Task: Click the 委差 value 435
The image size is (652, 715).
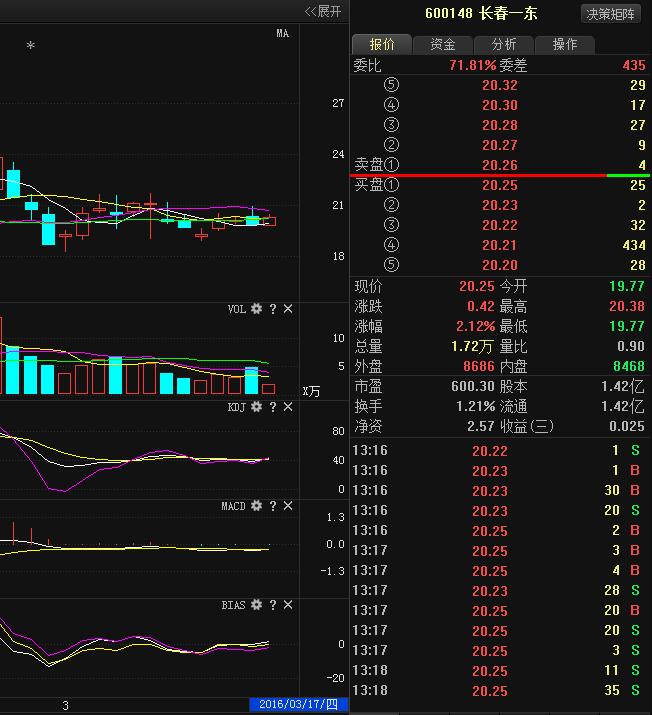Action: tap(634, 65)
